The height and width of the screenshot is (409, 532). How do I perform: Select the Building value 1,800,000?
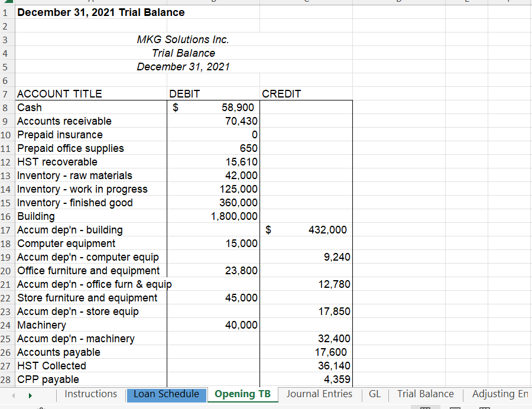click(x=213, y=216)
